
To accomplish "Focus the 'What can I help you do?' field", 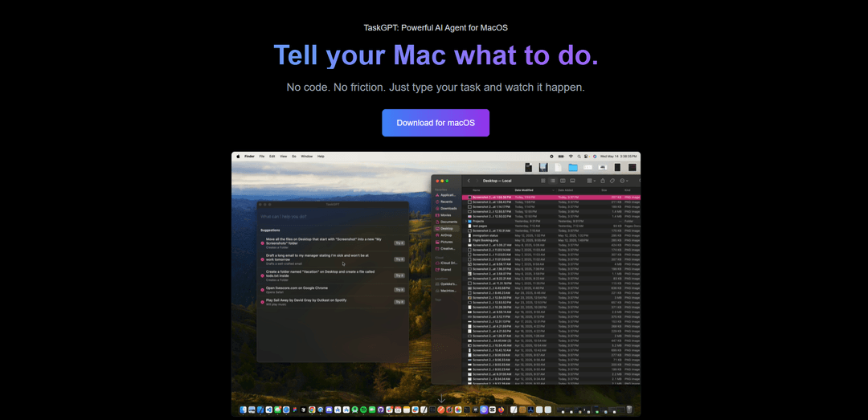I will (333, 217).
